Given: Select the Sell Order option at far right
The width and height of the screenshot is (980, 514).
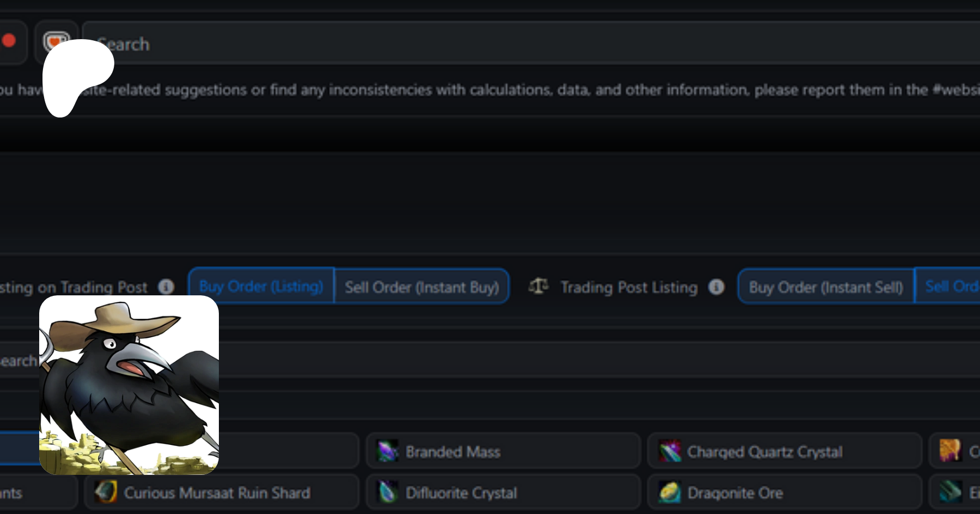Looking at the screenshot, I should point(950,287).
